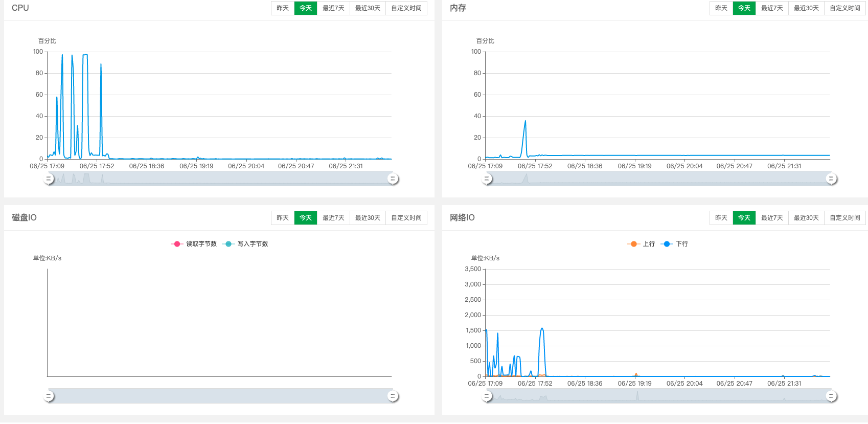Click the 磁盘IO chart left range handle
This screenshot has height=424, width=868.
[x=49, y=396]
